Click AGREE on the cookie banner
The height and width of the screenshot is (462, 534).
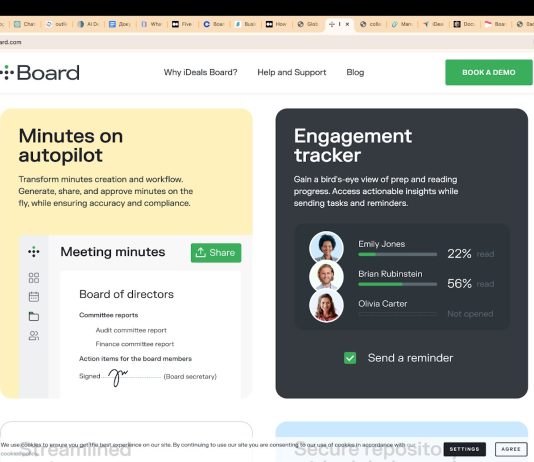click(x=511, y=449)
